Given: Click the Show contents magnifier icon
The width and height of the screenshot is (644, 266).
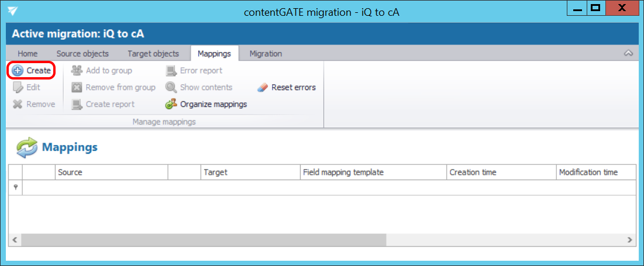Looking at the screenshot, I should 171,88.
